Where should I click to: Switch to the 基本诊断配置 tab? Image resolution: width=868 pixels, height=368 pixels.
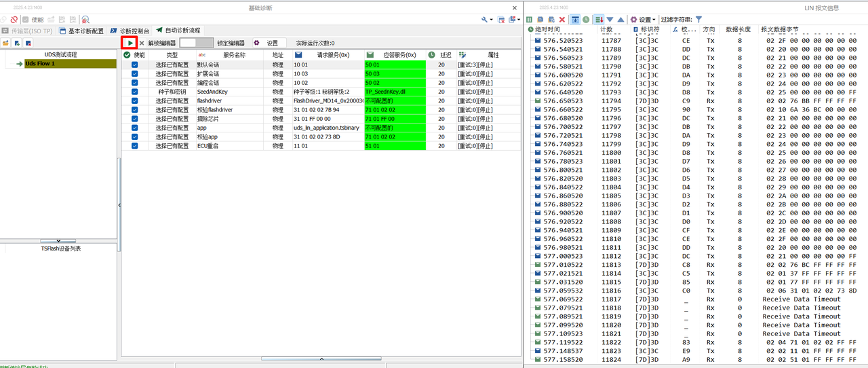click(x=82, y=31)
